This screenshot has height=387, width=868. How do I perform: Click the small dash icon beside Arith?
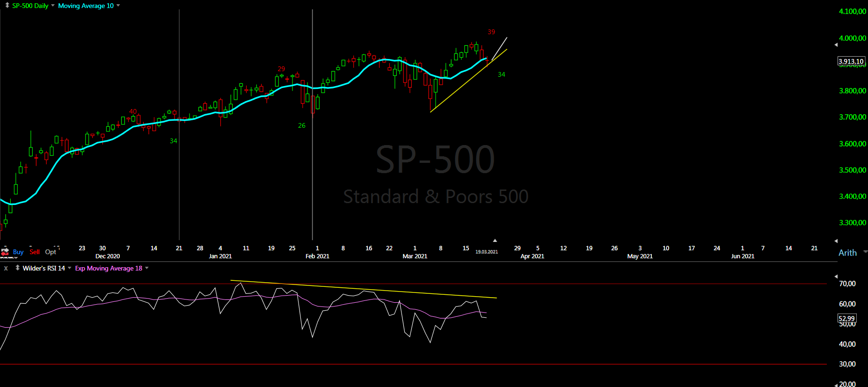(x=865, y=252)
